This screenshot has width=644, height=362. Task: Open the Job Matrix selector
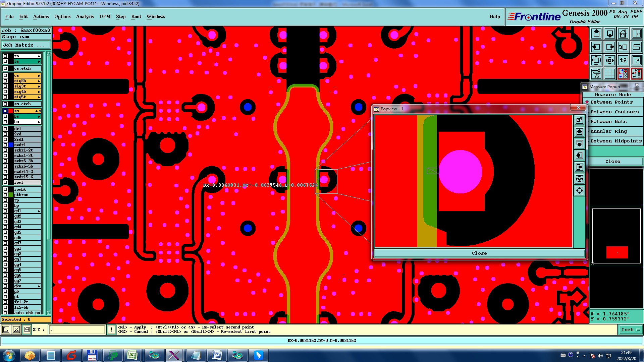point(26,45)
